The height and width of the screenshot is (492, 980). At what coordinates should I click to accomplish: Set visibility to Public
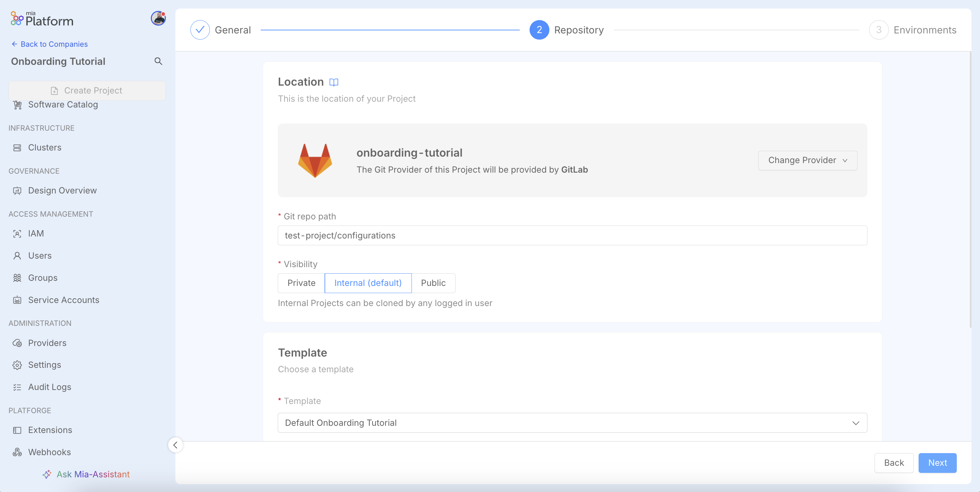pos(433,283)
